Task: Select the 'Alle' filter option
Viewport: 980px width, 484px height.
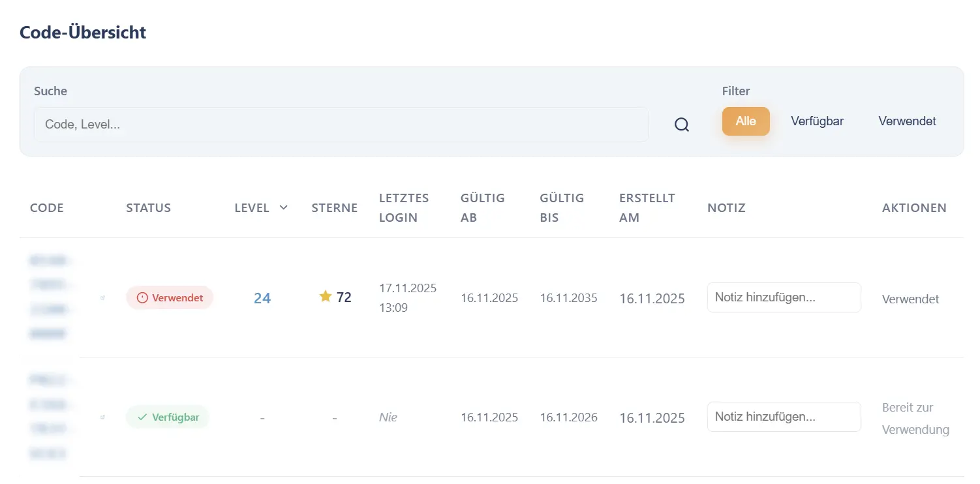Action: [x=746, y=121]
